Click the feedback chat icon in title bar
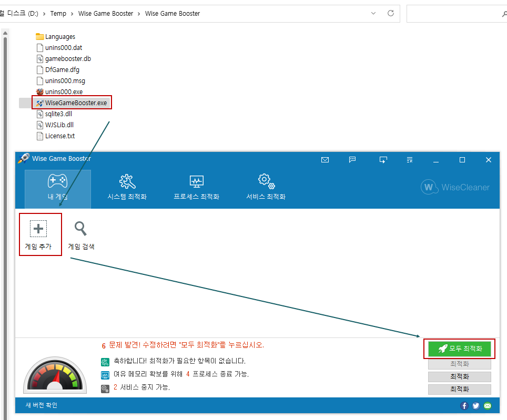 pyautogui.click(x=352, y=160)
